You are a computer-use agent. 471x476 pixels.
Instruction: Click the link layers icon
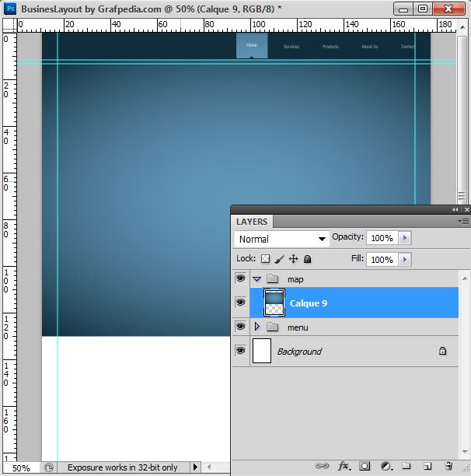tap(322, 465)
